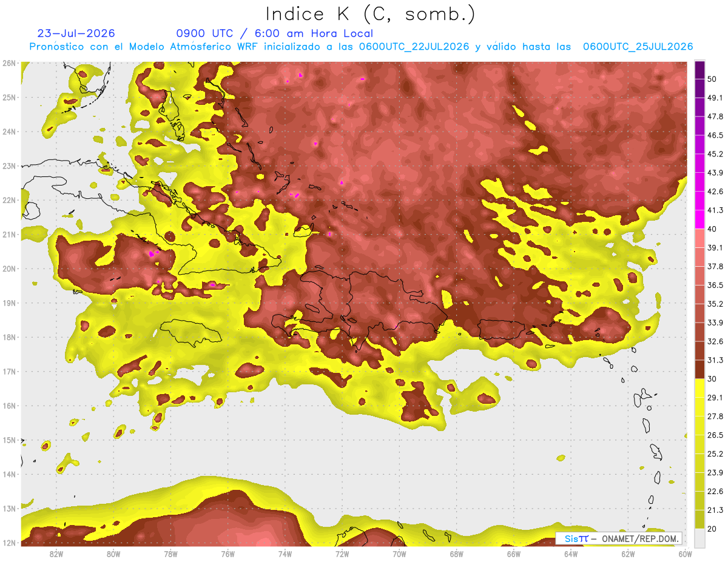
Task: Click colorbar value 26.5
Action: click(x=715, y=435)
